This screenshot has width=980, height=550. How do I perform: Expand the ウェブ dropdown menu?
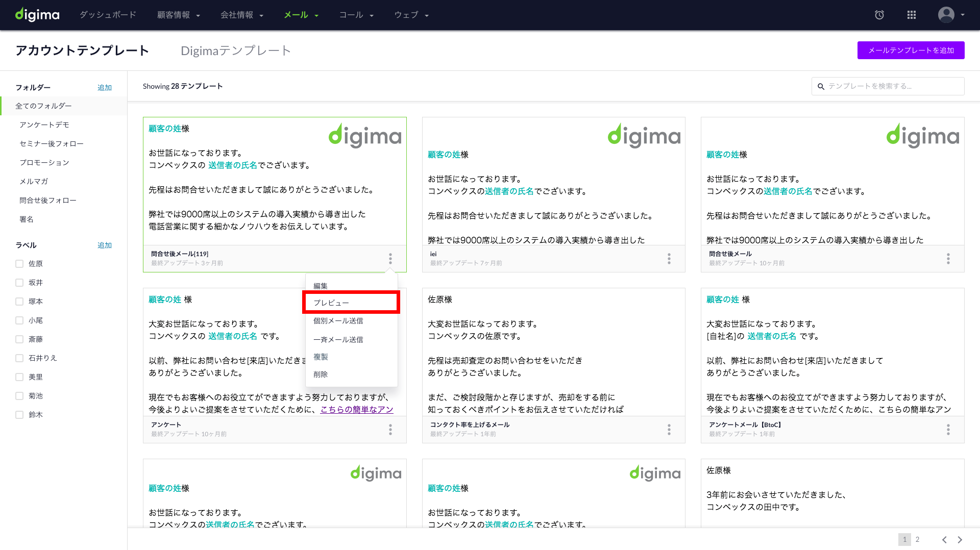[411, 15]
